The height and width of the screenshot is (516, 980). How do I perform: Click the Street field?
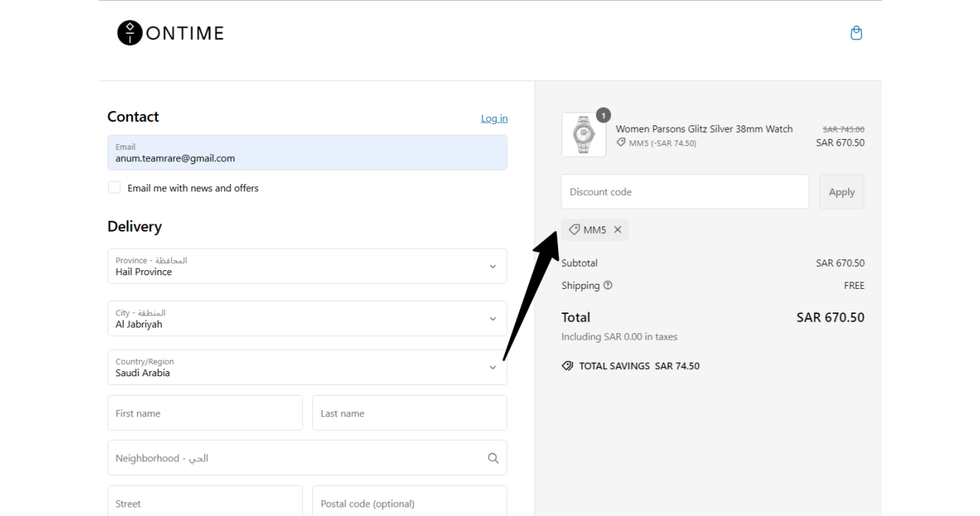pos(205,502)
